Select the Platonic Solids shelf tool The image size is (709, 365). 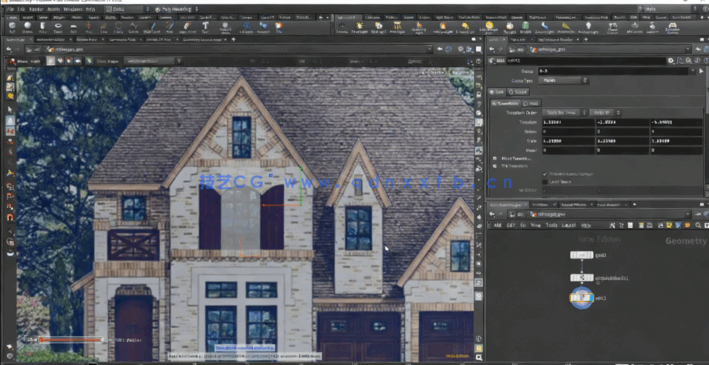pyautogui.click(x=225, y=28)
